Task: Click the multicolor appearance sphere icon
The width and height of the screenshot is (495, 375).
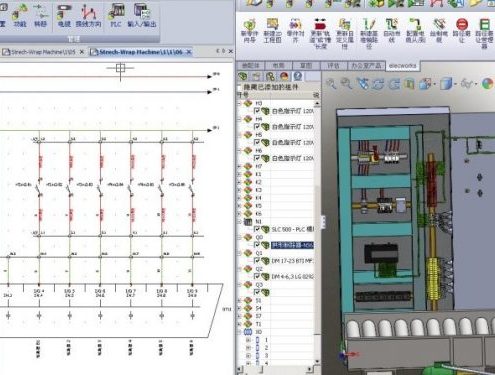Action: (x=488, y=84)
